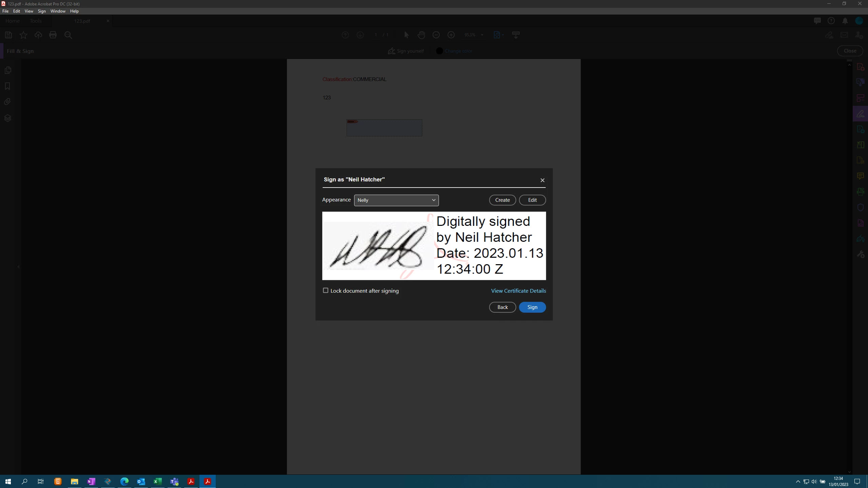This screenshot has height=488, width=868.
Task: Open the View menu
Action: click(x=29, y=11)
